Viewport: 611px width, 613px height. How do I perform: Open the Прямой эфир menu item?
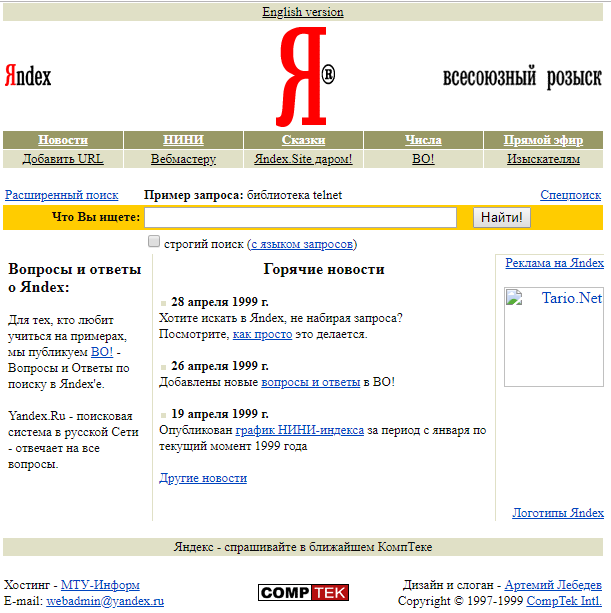[543, 140]
